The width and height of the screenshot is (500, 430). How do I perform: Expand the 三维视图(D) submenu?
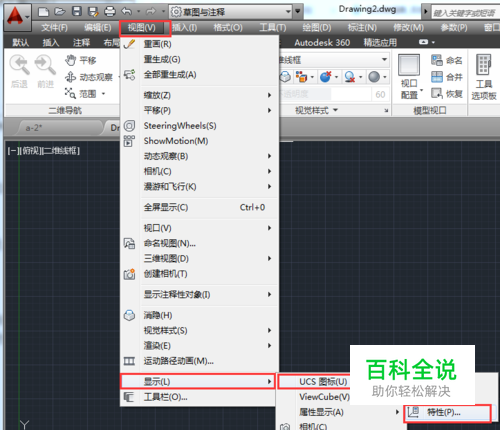point(209,259)
